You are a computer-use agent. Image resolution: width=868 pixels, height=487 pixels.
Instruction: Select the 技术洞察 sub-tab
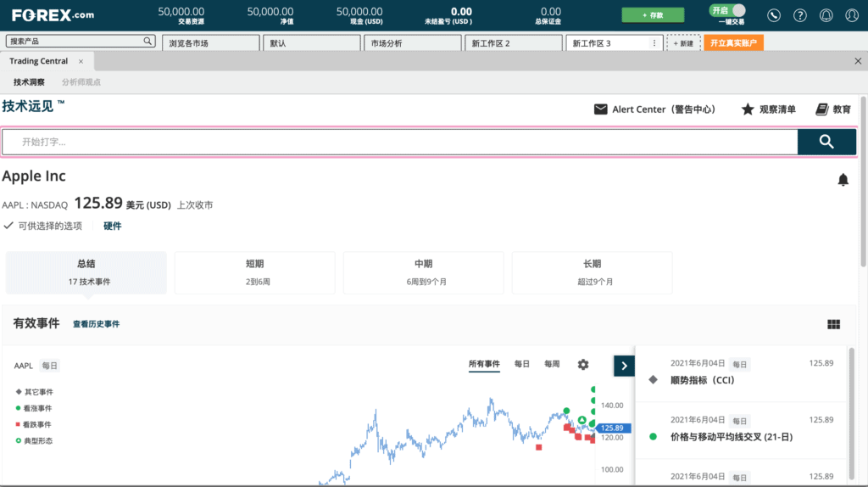29,82
